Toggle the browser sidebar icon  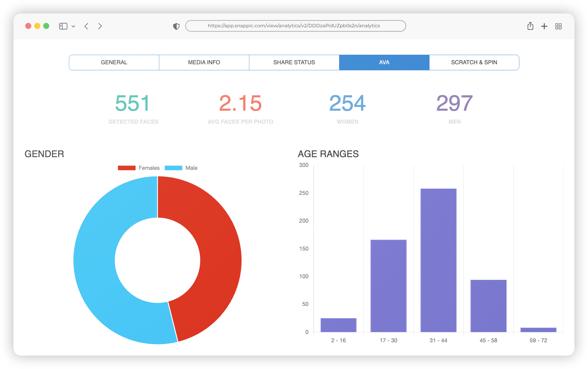pos(63,26)
